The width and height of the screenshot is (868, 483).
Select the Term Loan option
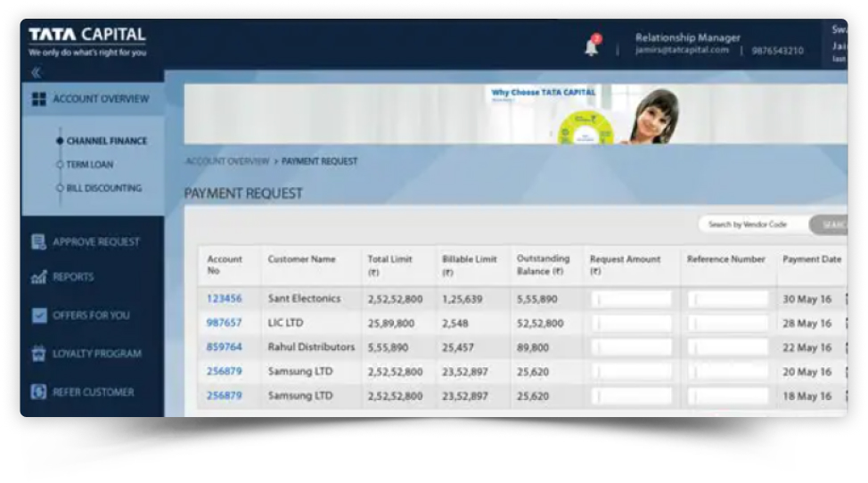[x=89, y=165]
